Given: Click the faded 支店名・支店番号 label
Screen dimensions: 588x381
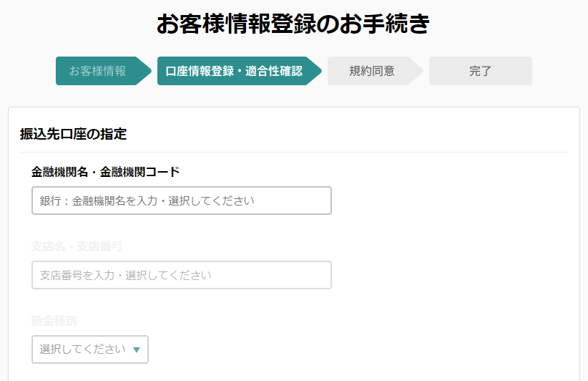Looking at the screenshot, I should pyautogui.click(x=77, y=246).
